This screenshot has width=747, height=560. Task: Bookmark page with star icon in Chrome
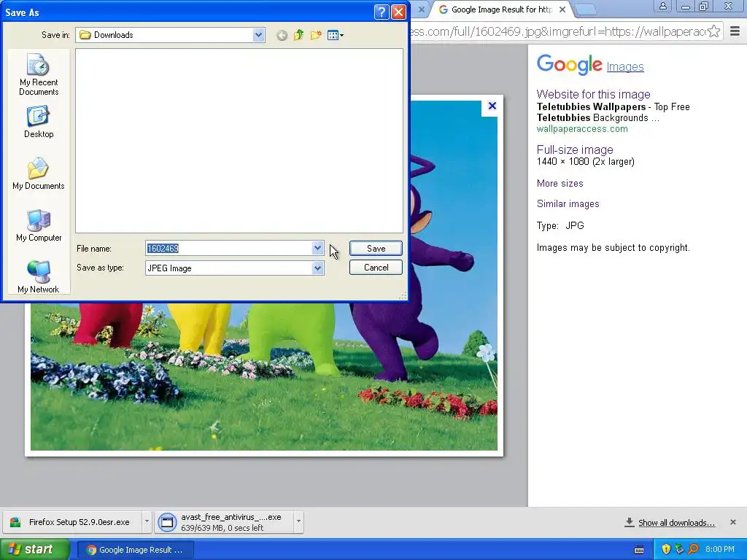(x=713, y=31)
